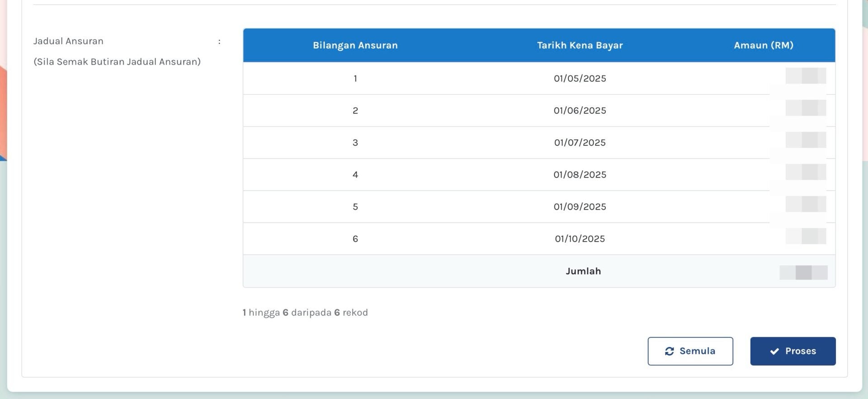
Task: Click the Tarikh Kena Bayar column header
Action: tap(580, 45)
